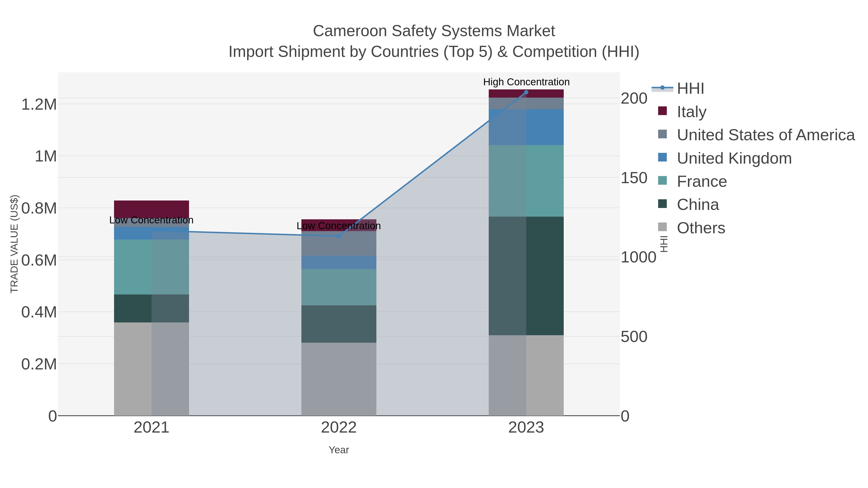Click the 2023 x-axis label
The image size is (868, 488).
tap(526, 428)
